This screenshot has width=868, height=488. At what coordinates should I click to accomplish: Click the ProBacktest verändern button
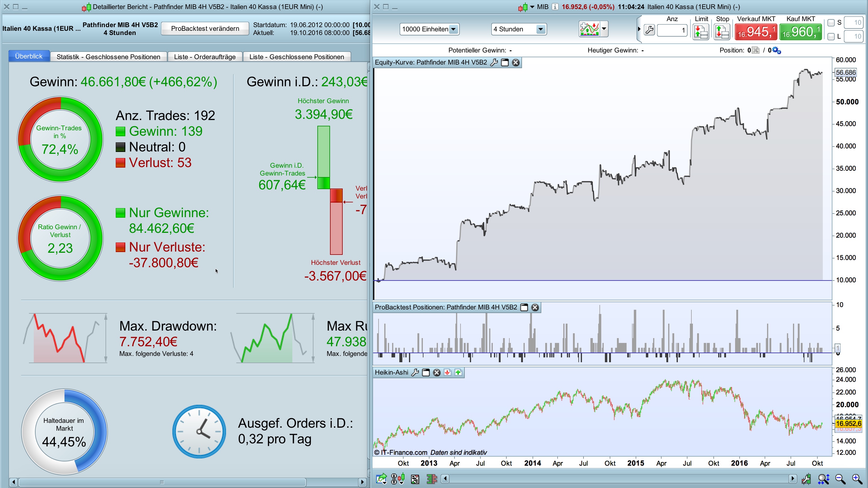click(x=205, y=28)
